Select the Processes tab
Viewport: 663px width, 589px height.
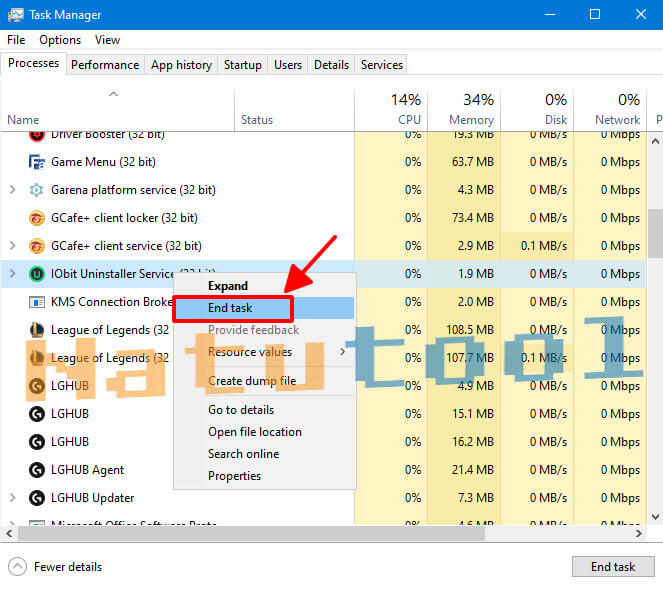[x=33, y=63]
